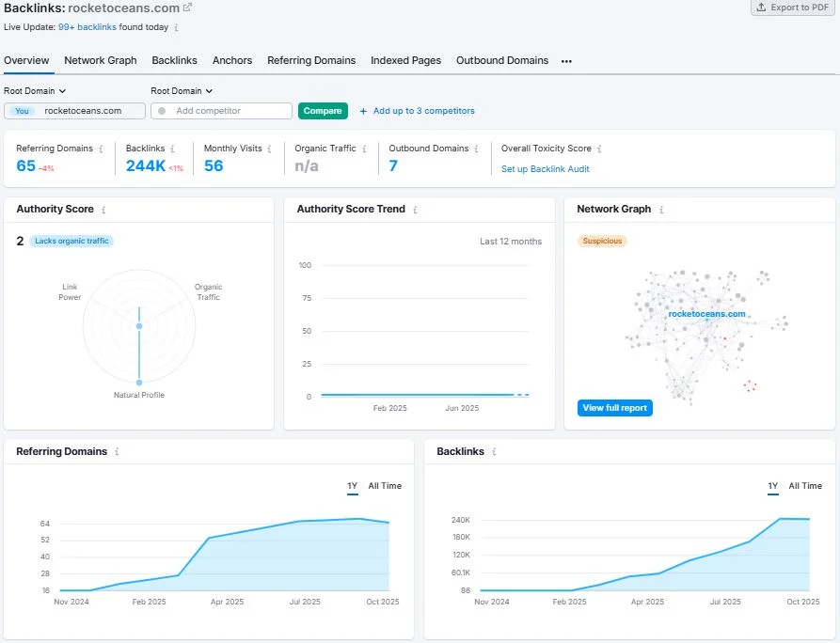This screenshot has width=840, height=643.
Task: Click info icon next to Live Update
Action: click(176, 27)
